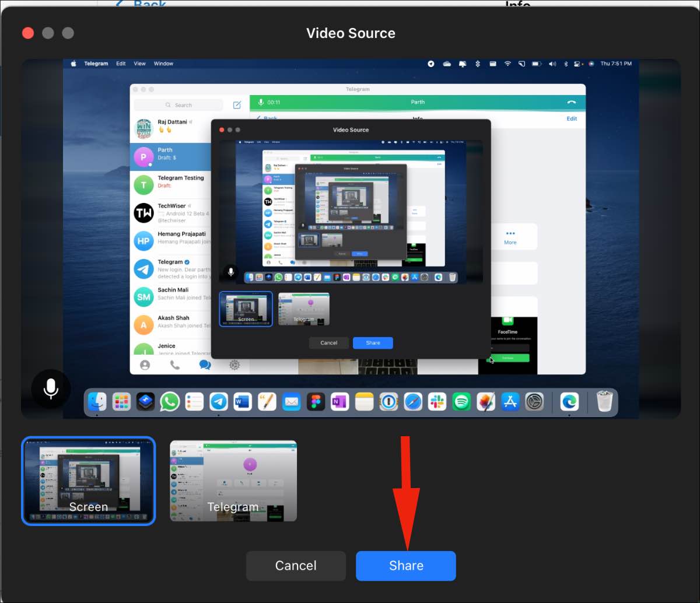Open the Edit menu in the menu bar
Screen dimensions: 700x603
(121, 64)
